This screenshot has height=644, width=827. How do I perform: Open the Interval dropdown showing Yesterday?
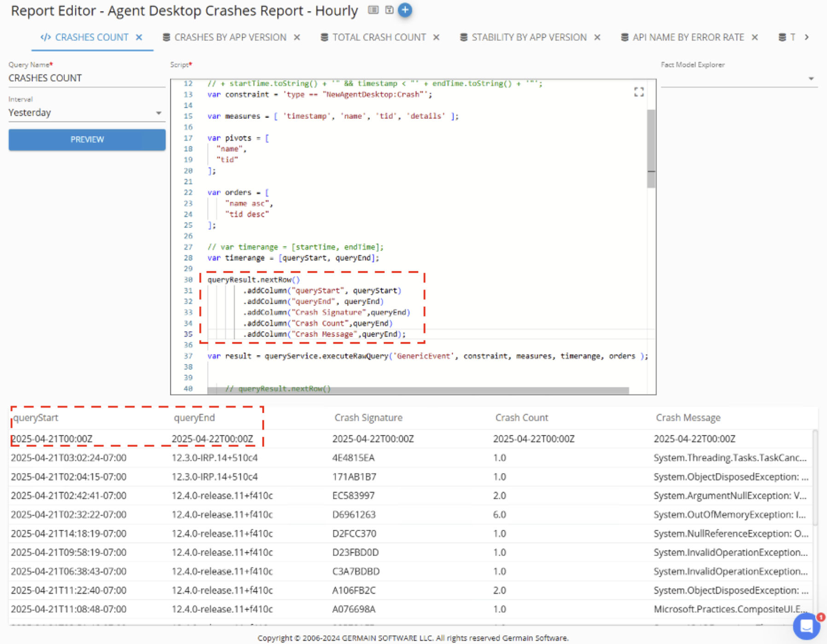[x=87, y=113]
